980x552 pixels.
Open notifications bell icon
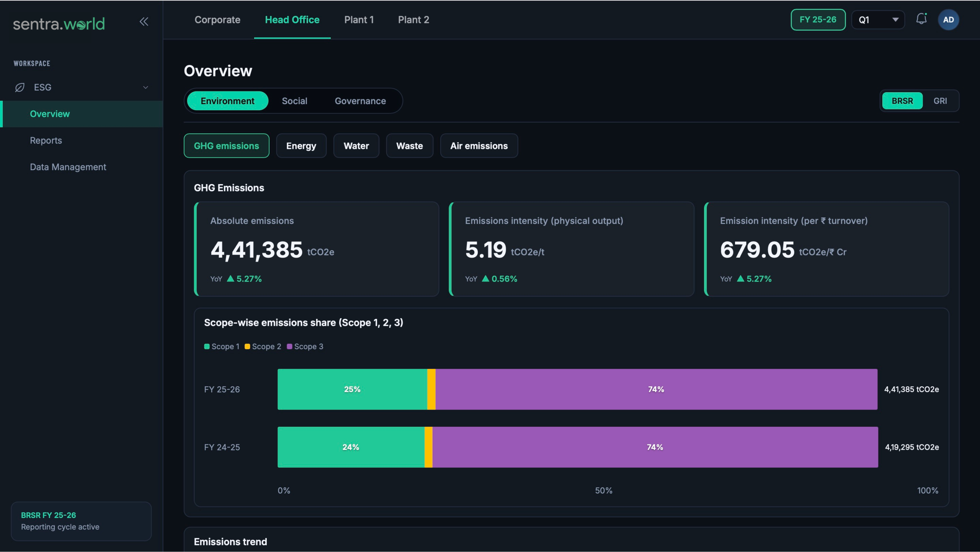921,19
